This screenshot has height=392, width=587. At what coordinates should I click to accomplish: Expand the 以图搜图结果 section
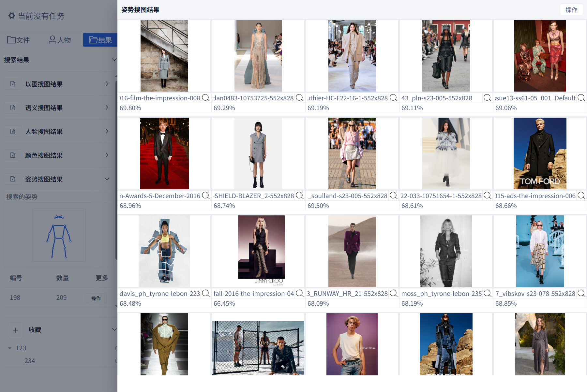click(x=107, y=84)
